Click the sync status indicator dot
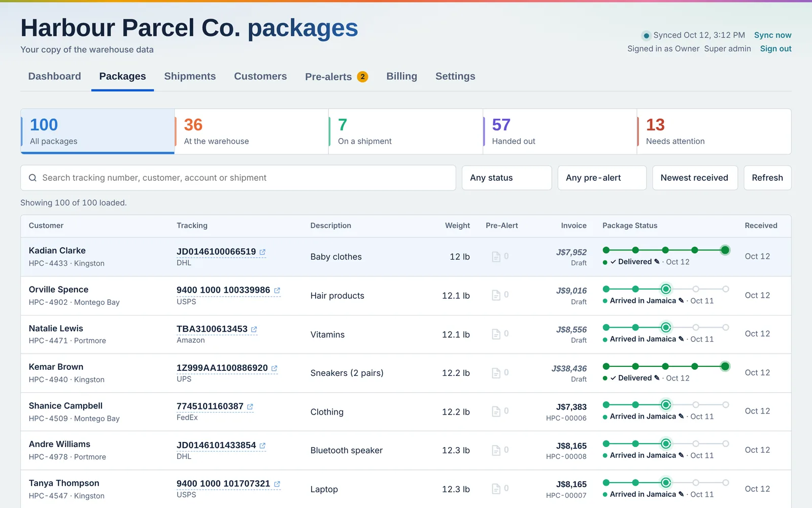 (x=646, y=36)
